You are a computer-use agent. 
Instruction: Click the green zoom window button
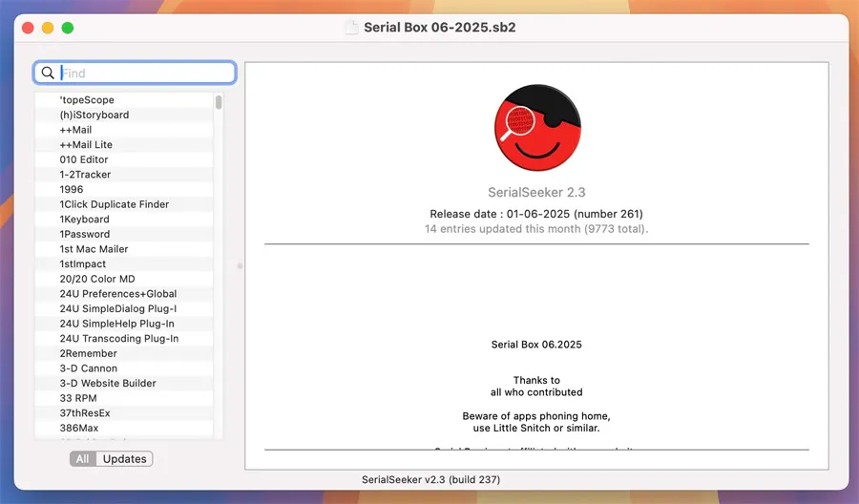click(x=68, y=28)
